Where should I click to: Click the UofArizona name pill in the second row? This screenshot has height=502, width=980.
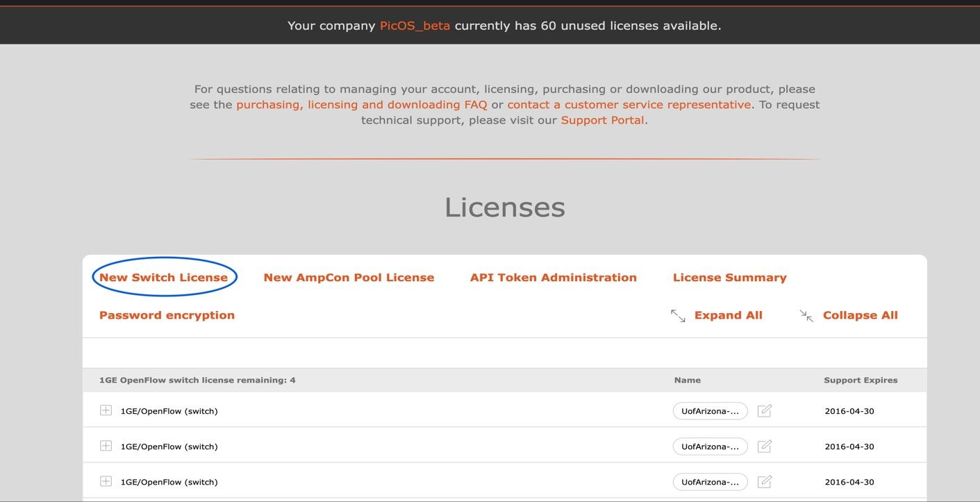pyautogui.click(x=710, y=446)
